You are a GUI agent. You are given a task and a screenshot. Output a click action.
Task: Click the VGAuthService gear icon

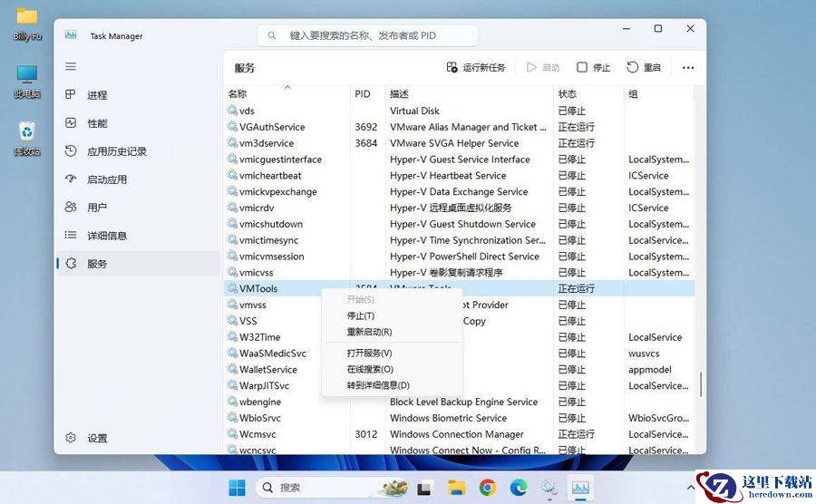[x=232, y=126]
